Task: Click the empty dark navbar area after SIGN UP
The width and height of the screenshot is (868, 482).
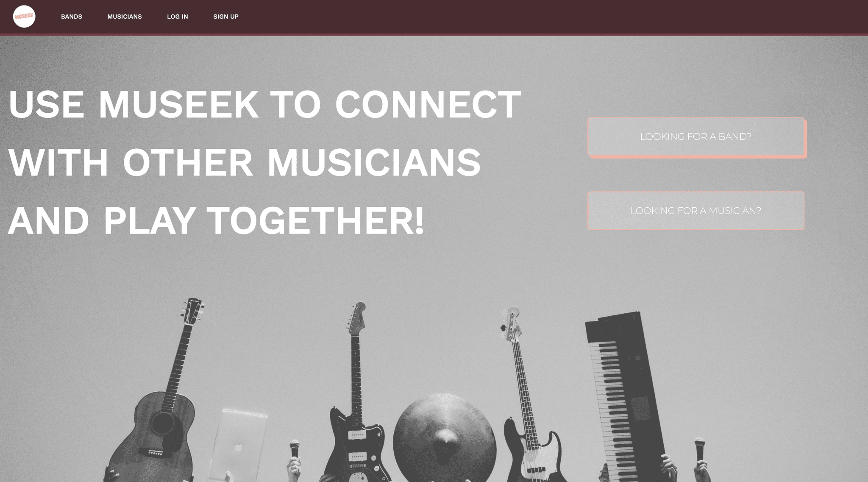Action: [551, 17]
